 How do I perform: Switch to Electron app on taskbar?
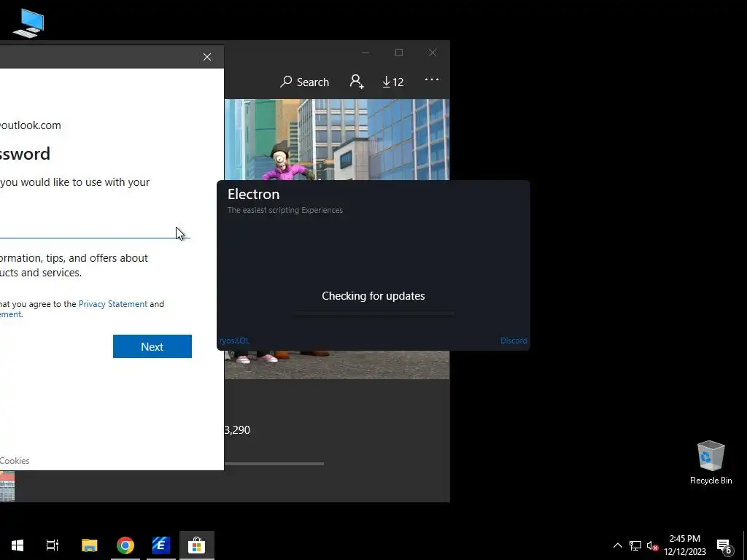click(161, 545)
